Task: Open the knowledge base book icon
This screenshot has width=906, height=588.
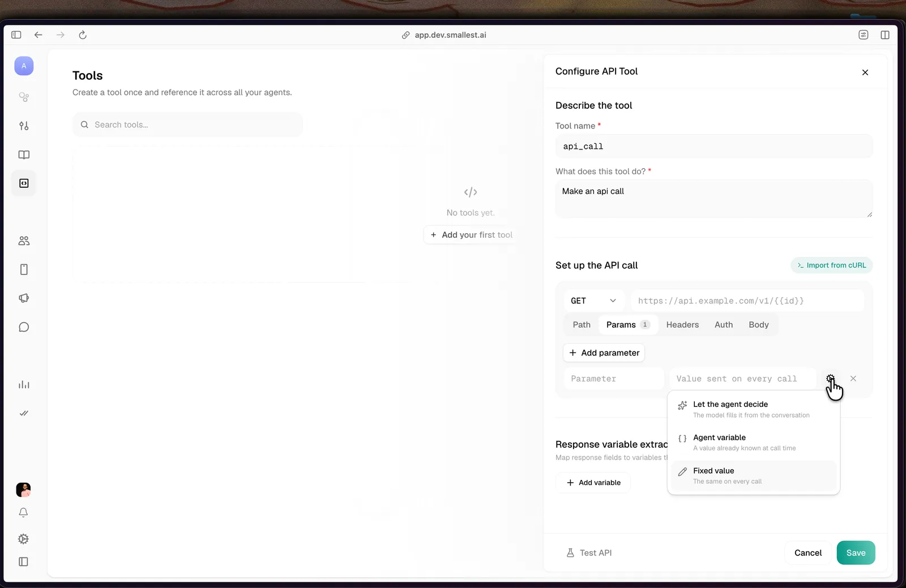Action: 24,154
